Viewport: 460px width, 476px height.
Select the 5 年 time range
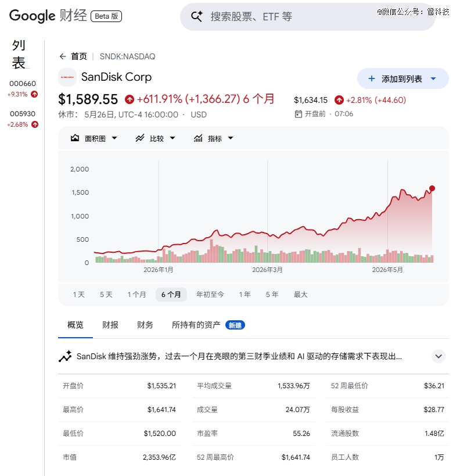[272, 295]
